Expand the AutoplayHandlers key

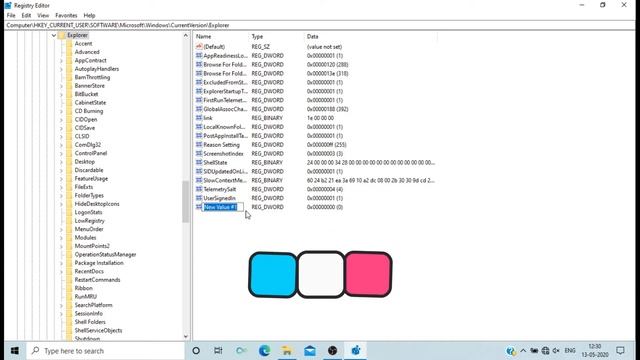point(61,69)
